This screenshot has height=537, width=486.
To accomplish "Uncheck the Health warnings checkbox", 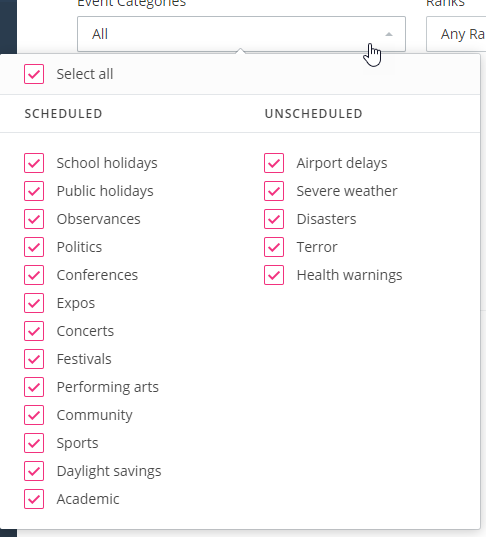I will click(274, 275).
